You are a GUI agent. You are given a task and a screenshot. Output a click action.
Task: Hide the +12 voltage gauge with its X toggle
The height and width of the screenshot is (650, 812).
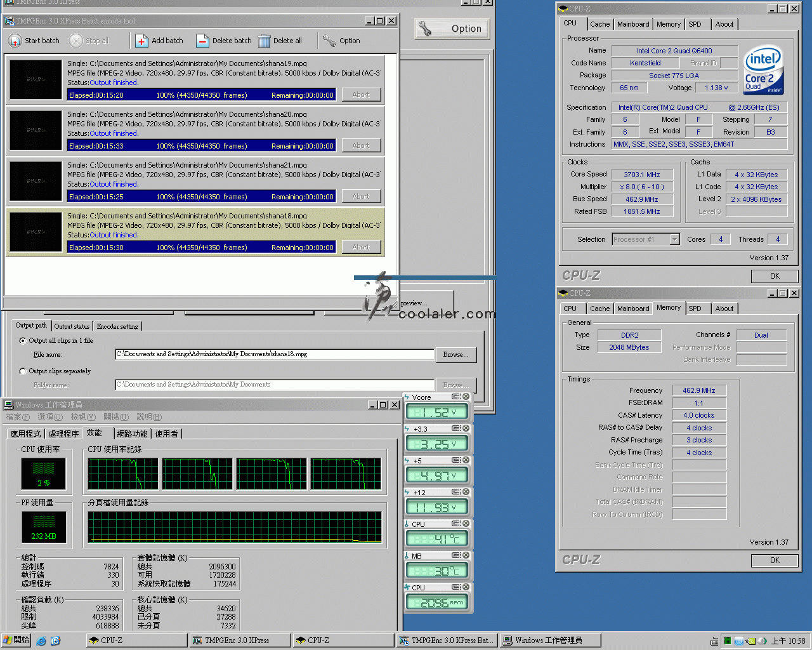(466, 492)
